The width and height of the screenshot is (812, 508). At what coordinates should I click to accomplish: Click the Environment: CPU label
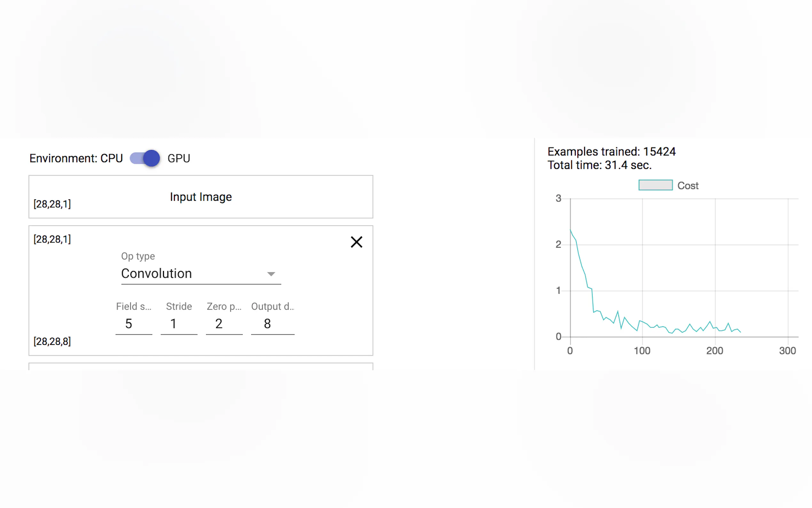pyautogui.click(x=76, y=159)
